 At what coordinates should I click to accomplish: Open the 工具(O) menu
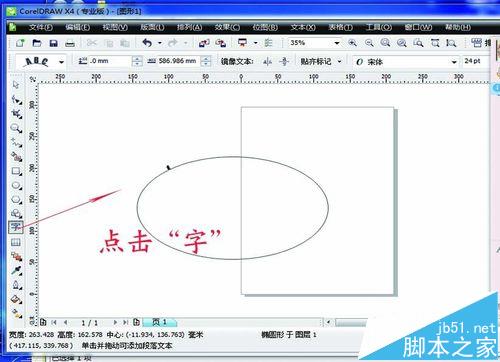coord(379,27)
